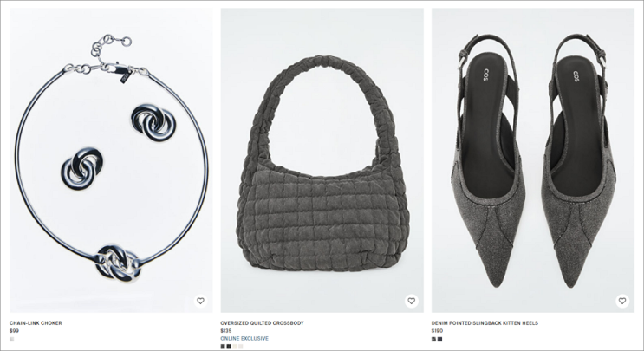Click the Online Exclusive label
This screenshot has height=351, width=644.
coord(244,338)
